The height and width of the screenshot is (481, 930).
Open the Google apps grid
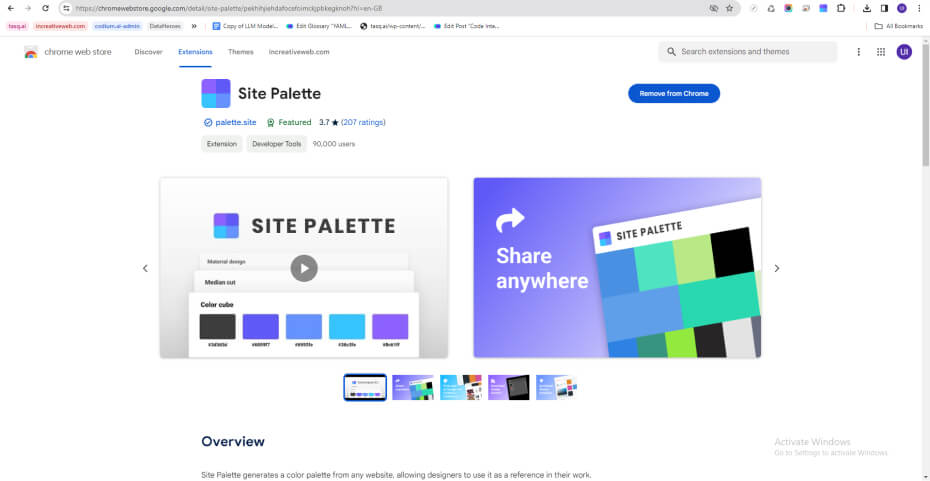pyautogui.click(x=881, y=52)
